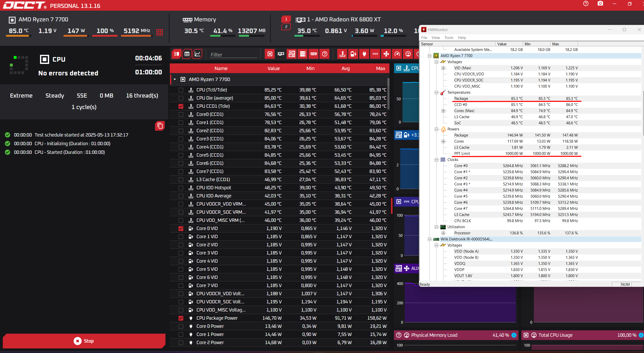Click the CPU temperature bar under 85.0 °C
Screen dimensions: 644x353
(19, 36)
